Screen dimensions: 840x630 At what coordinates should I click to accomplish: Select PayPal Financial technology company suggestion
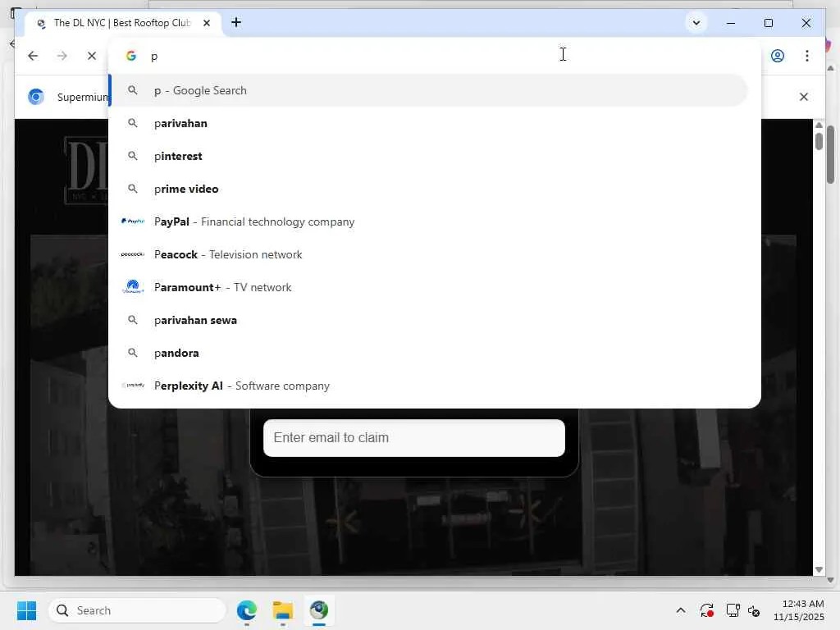coord(428,221)
